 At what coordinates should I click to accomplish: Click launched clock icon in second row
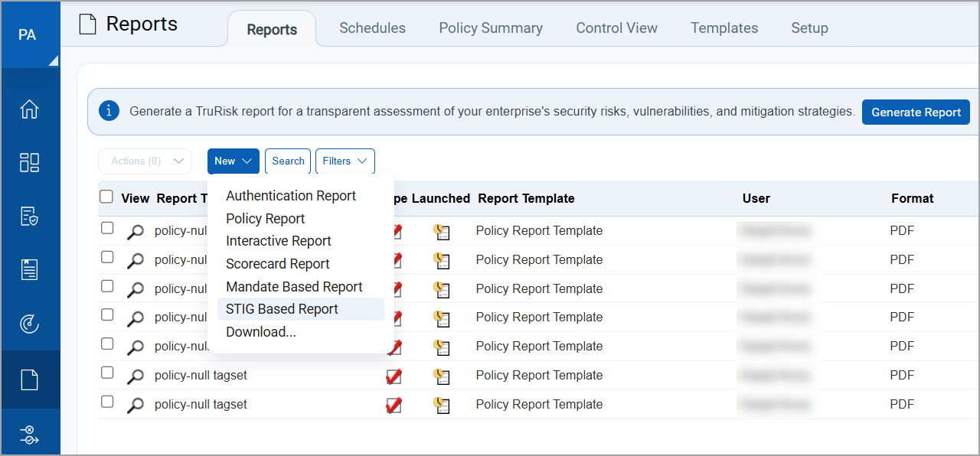(442, 261)
